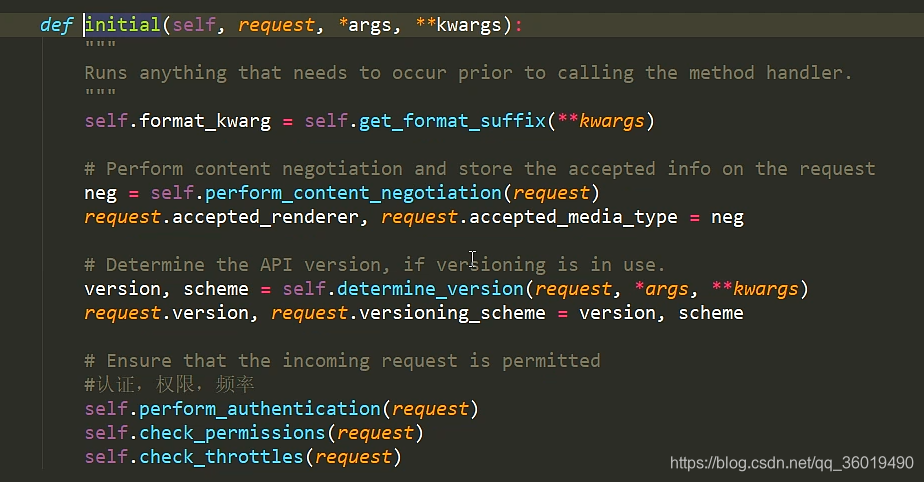This screenshot has height=482, width=924.
Task: Click 'version, scheme' assignment targets
Action: point(166,289)
